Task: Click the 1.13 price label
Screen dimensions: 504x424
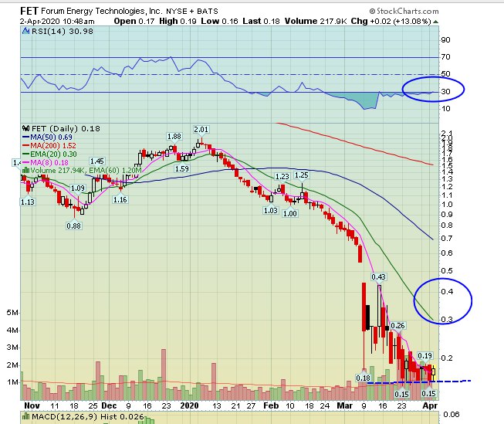Action: click(x=28, y=202)
